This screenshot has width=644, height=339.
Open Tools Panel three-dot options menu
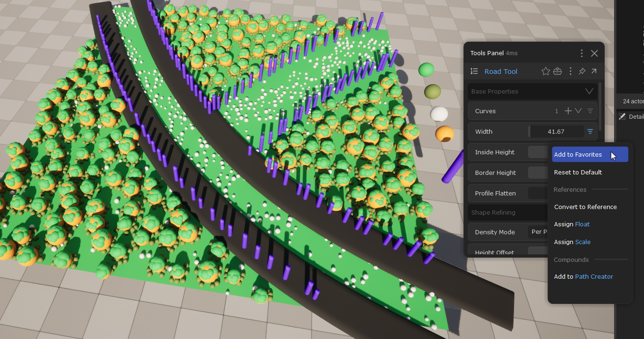click(x=582, y=53)
